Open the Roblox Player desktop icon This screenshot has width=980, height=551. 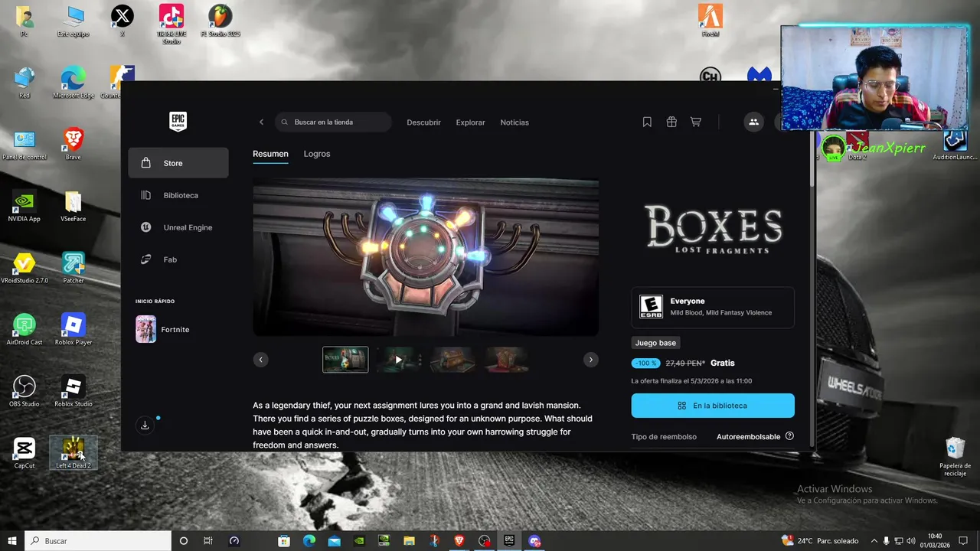tap(73, 329)
